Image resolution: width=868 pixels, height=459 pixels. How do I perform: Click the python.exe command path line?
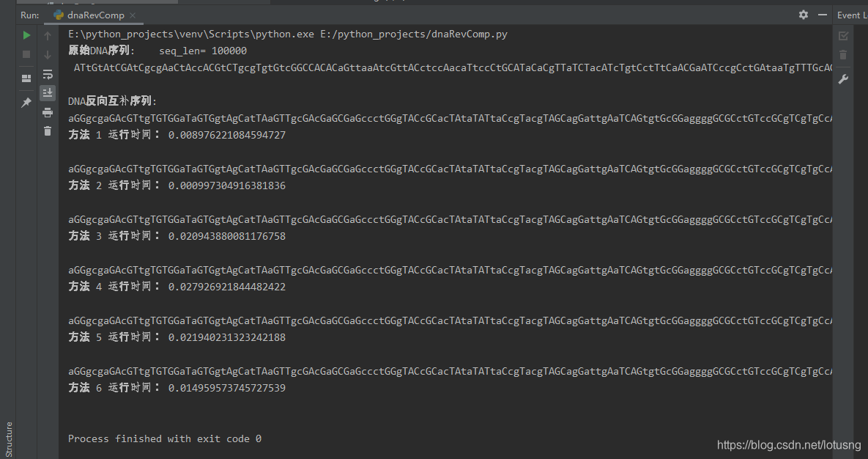pos(287,34)
